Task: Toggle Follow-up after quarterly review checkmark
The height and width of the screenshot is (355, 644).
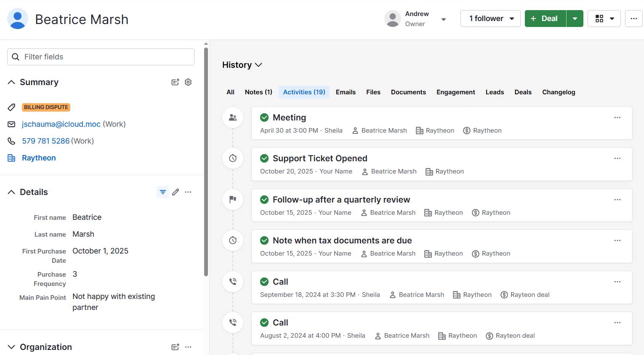Action: point(264,200)
